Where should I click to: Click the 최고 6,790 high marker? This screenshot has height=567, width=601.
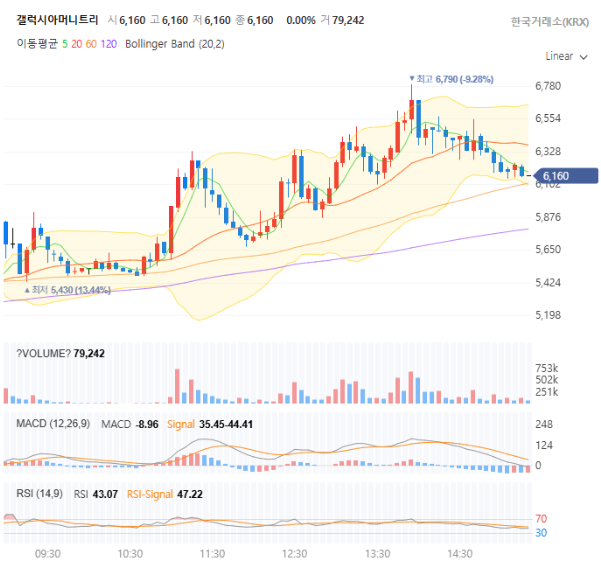coord(451,79)
